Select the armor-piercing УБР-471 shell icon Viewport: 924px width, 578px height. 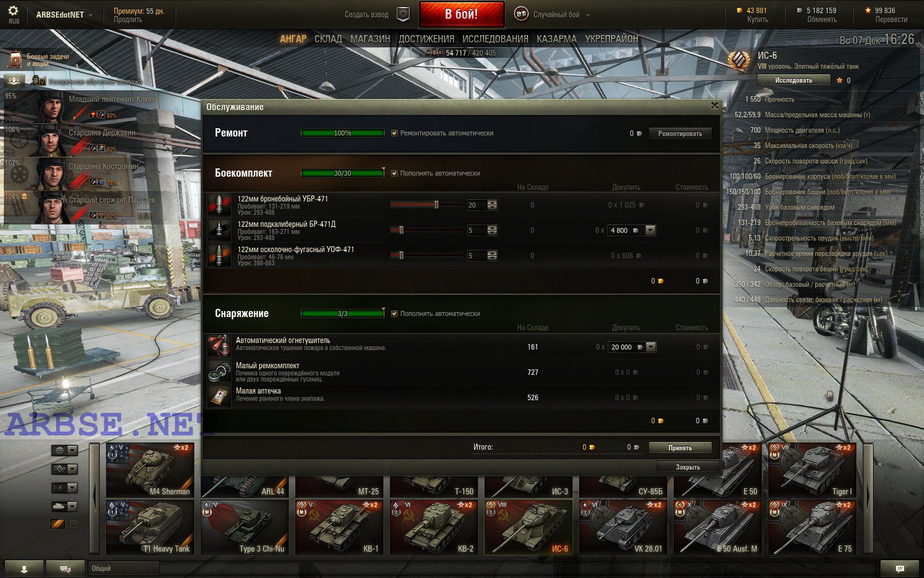[219, 205]
